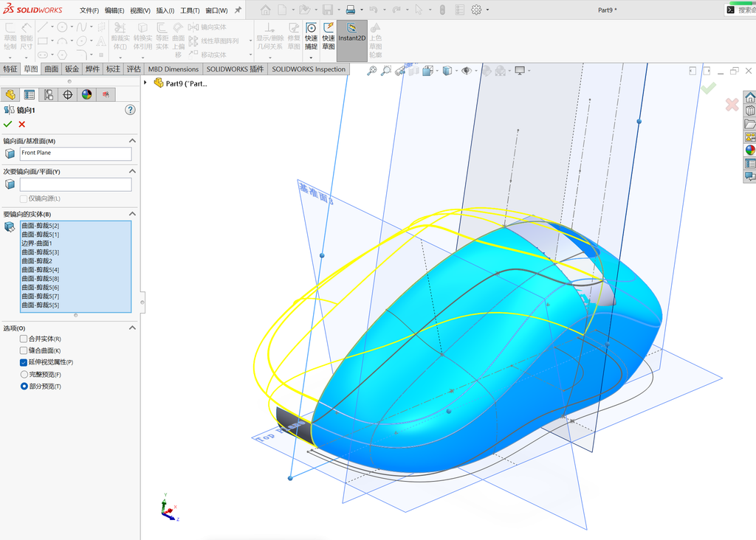Open 插入(I) menu

(165, 10)
